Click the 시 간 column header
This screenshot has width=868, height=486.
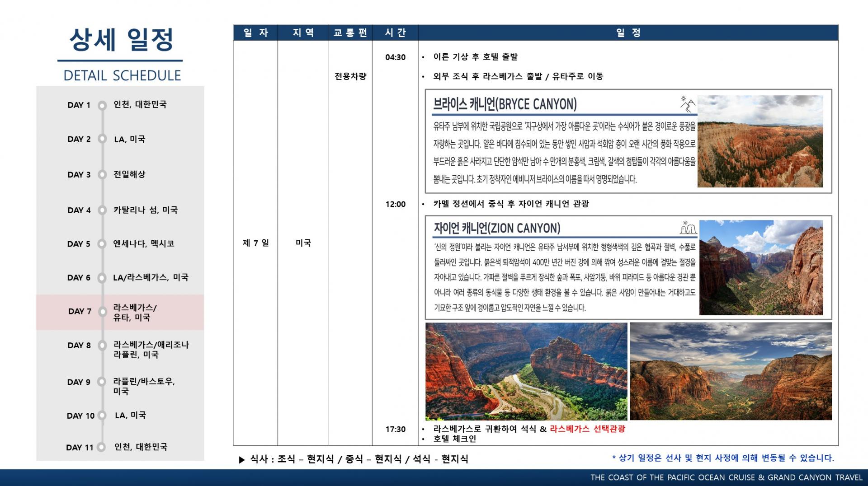point(395,33)
